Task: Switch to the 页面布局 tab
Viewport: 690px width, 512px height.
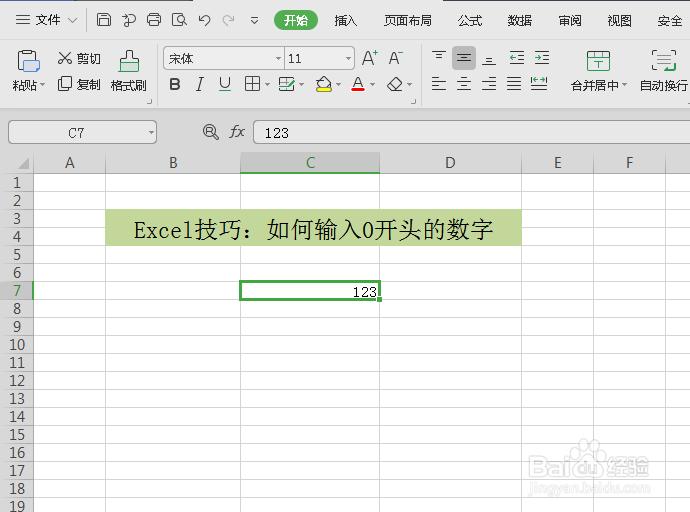Action: (x=407, y=20)
